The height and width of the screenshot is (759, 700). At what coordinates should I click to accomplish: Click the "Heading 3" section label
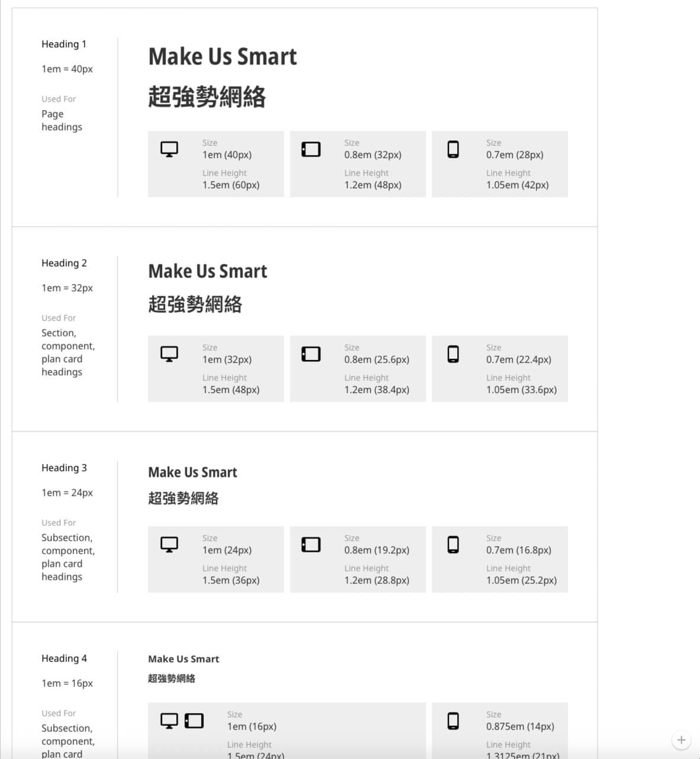pos(64,468)
